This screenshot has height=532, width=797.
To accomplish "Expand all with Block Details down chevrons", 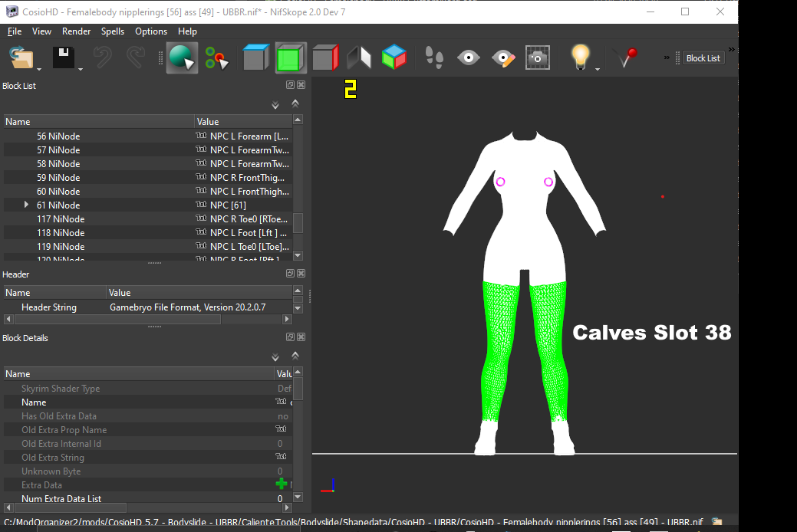I will 275,357.
